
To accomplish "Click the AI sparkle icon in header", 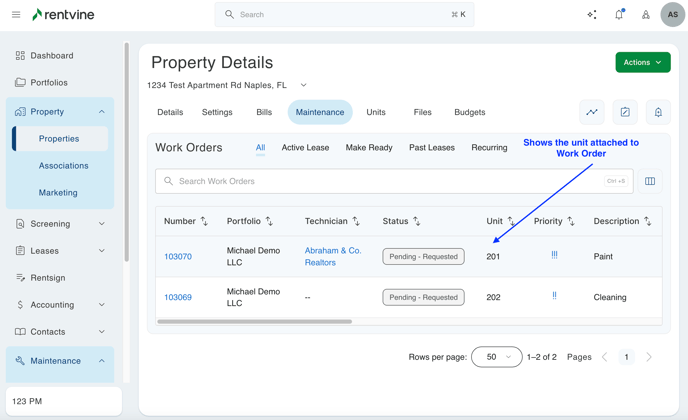I will [592, 15].
